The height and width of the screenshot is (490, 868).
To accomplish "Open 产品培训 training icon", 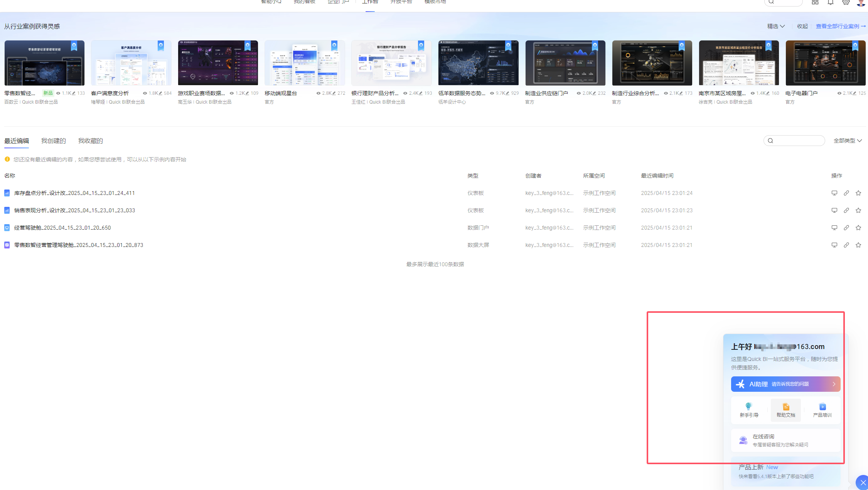I will [822, 410].
